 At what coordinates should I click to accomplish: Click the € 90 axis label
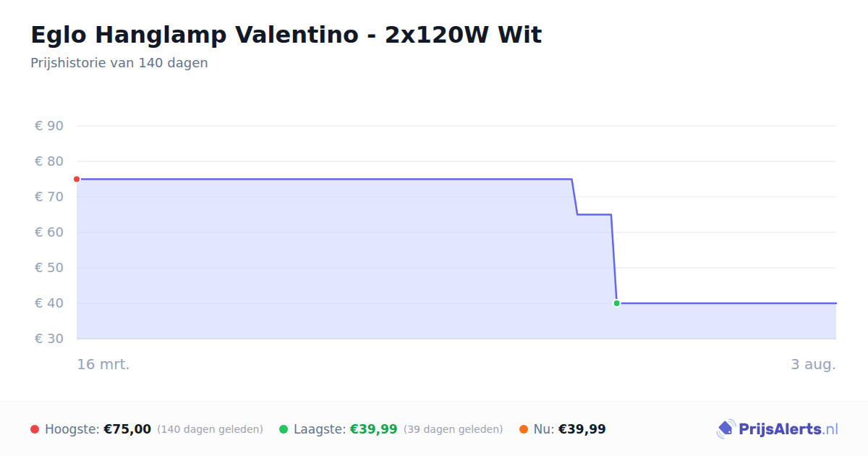pyautogui.click(x=49, y=126)
